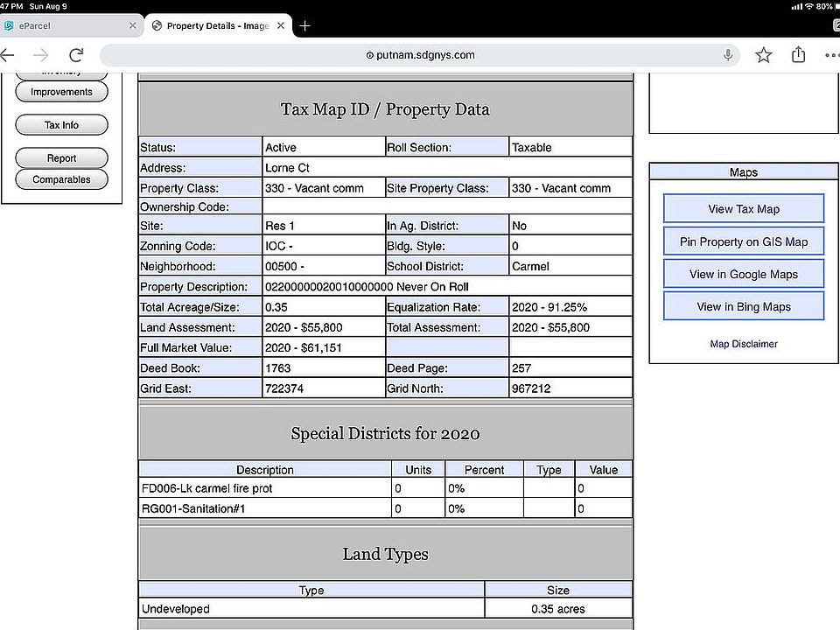Image resolution: width=840 pixels, height=630 pixels.
Task: Close the Property Details tab
Action: (x=281, y=25)
